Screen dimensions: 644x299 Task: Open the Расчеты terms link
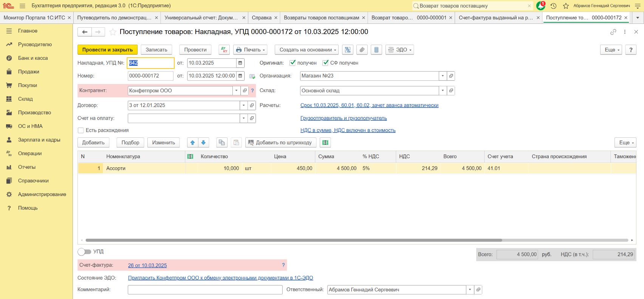[369, 106]
